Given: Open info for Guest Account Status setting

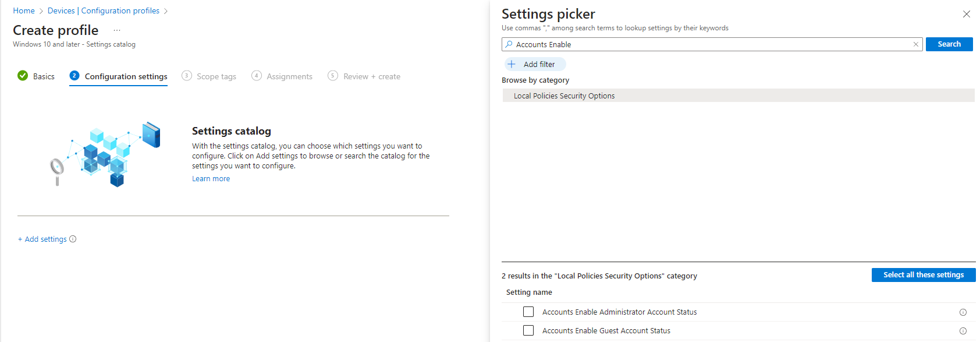Looking at the screenshot, I should coord(963,331).
